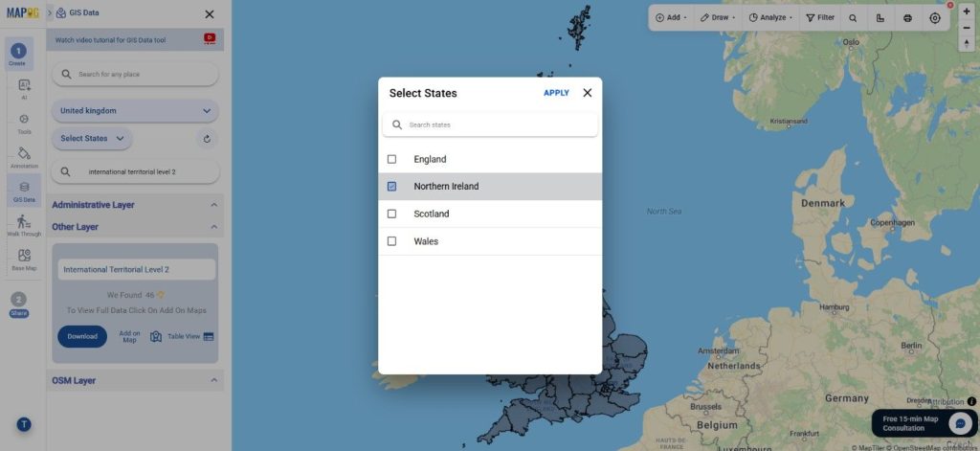The image size is (980, 451).
Task: Click the Download button
Action: coord(82,336)
